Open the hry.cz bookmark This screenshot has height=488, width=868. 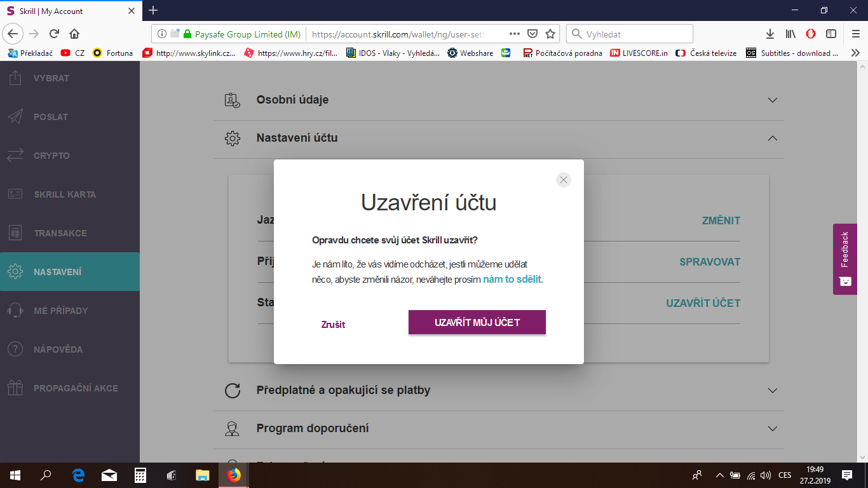pyautogui.click(x=292, y=53)
